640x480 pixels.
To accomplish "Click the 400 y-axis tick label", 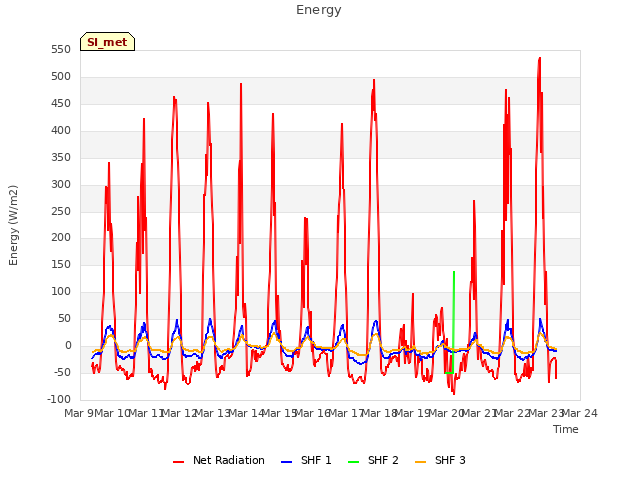I will pos(61,131).
